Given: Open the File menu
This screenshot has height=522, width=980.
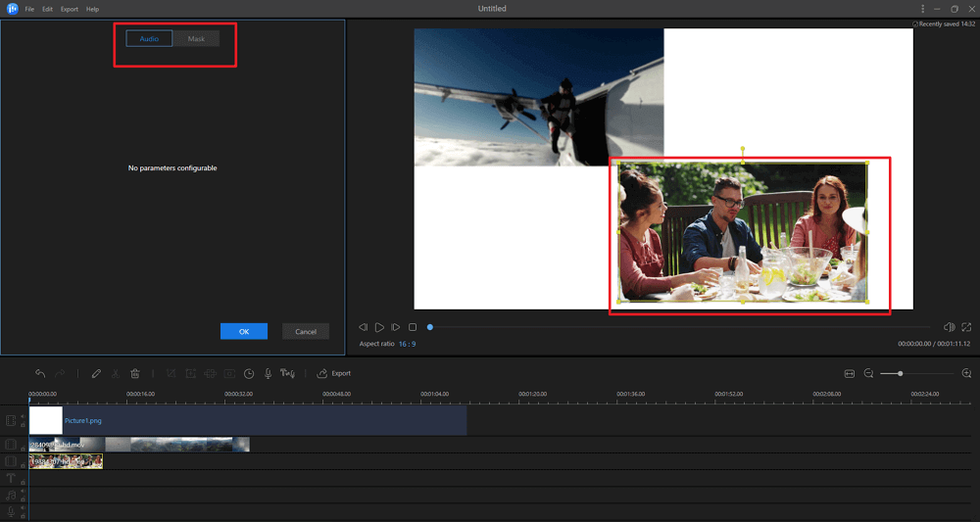Looking at the screenshot, I should (x=29, y=9).
